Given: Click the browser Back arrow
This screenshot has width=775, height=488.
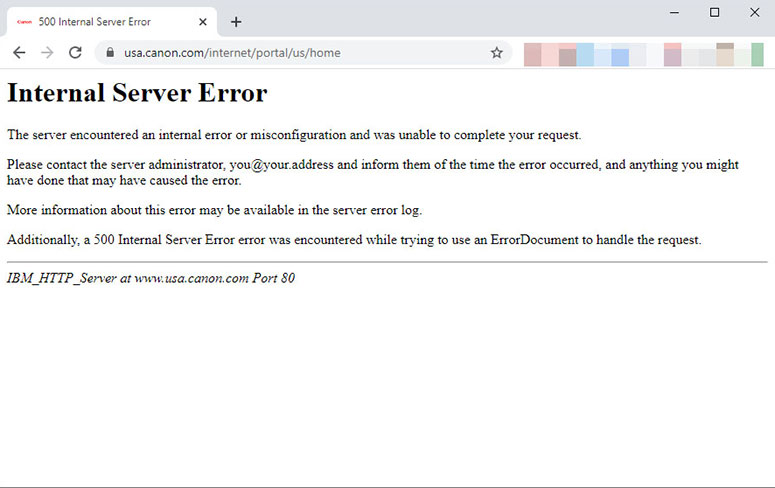Looking at the screenshot, I should tap(19, 53).
